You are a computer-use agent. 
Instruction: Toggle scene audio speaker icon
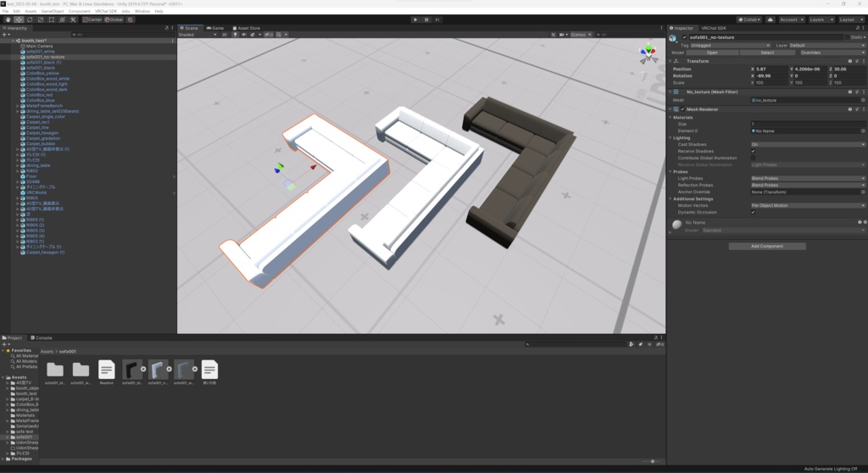[243, 35]
